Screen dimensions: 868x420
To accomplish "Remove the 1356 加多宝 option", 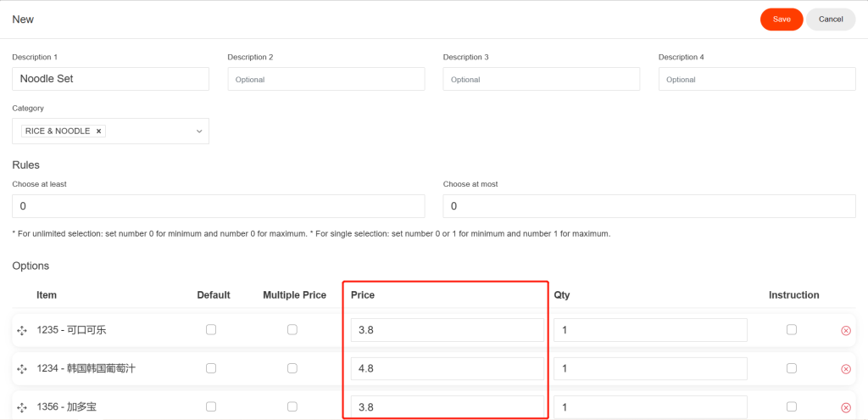I will pos(845,408).
